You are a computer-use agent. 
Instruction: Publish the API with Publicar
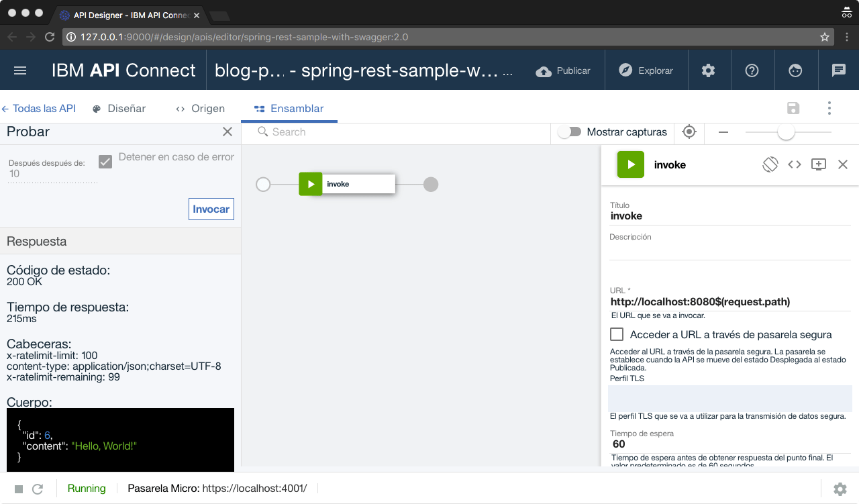(563, 70)
